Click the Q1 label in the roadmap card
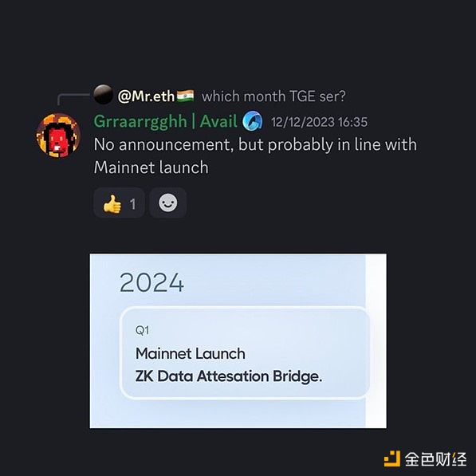Viewport: 476px width, 476px height. pos(142,330)
